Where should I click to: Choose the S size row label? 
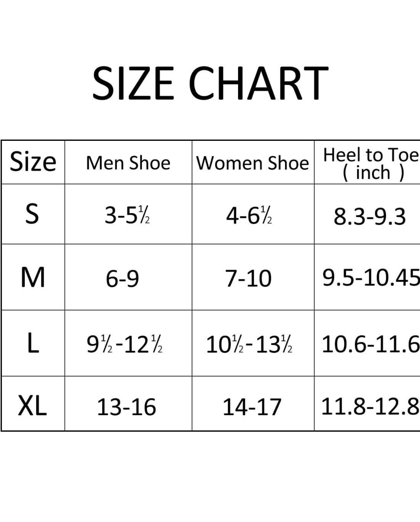pyautogui.click(x=33, y=214)
